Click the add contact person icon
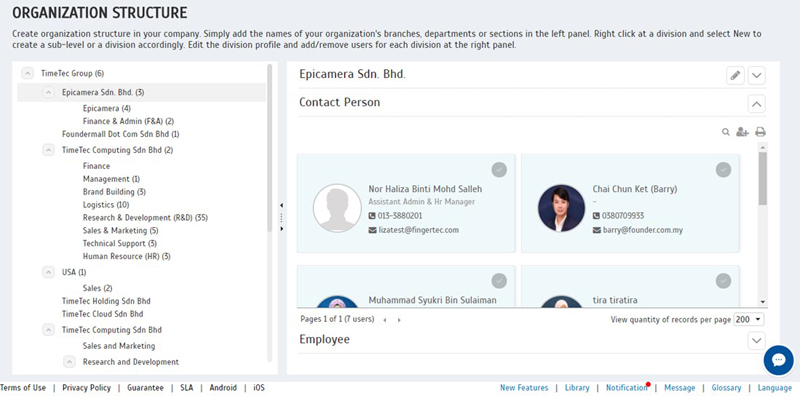Screen dimensions: 800x396 click(x=742, y=132)
